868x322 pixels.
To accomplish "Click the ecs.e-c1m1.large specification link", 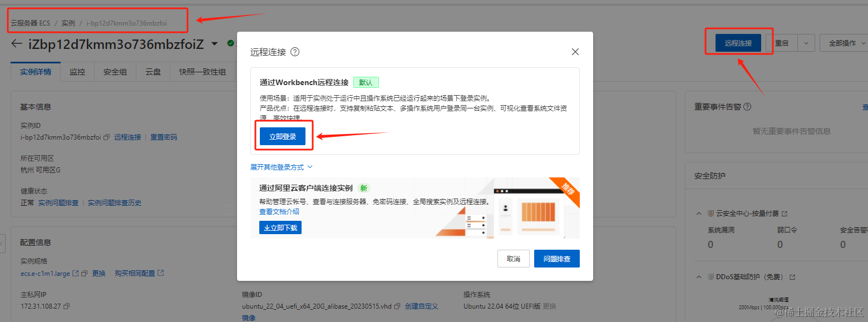I will point(45,274).
